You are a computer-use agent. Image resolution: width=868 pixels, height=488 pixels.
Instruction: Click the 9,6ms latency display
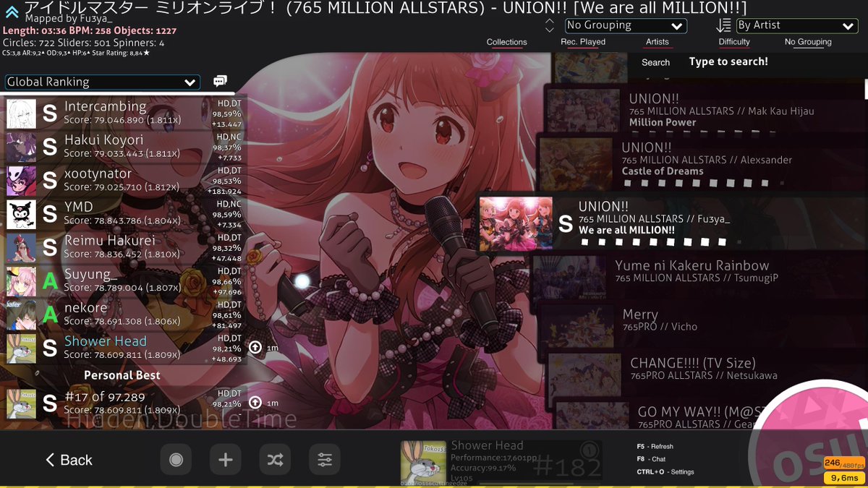(x=843, y=478)
